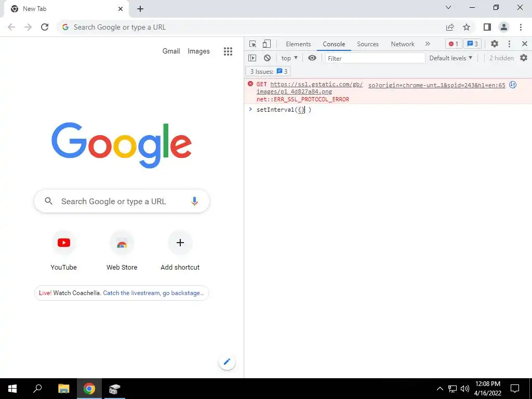Clear the console with the clear icon
Screen dimensions: 532x399
pyautogui.click(x=268, y=58)
